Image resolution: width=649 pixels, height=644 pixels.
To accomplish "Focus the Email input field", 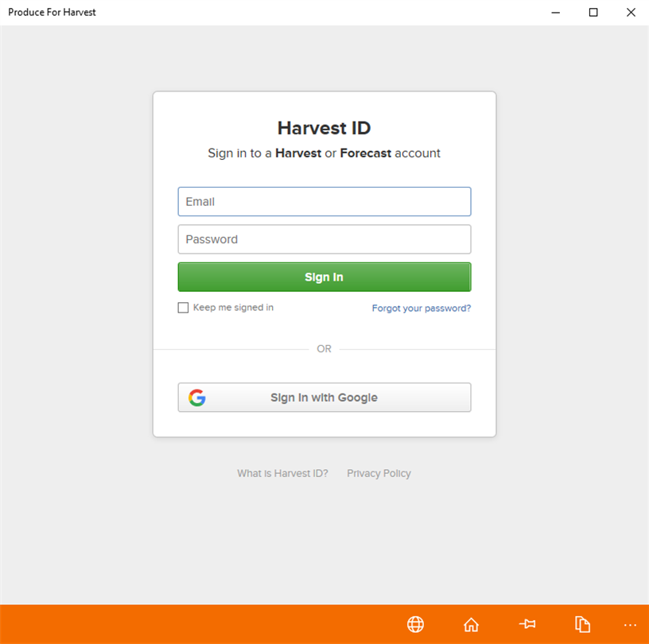I will click(x=324, y=202).
